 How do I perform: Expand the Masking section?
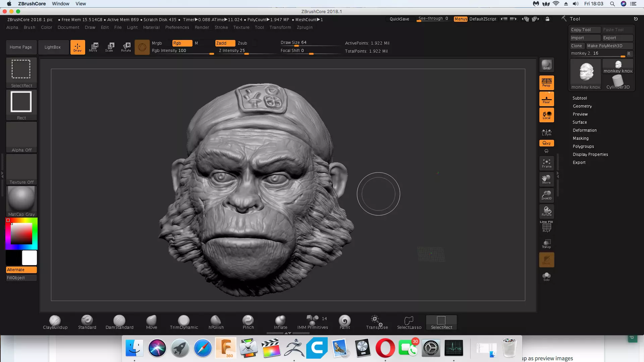(x=581, y=138)
